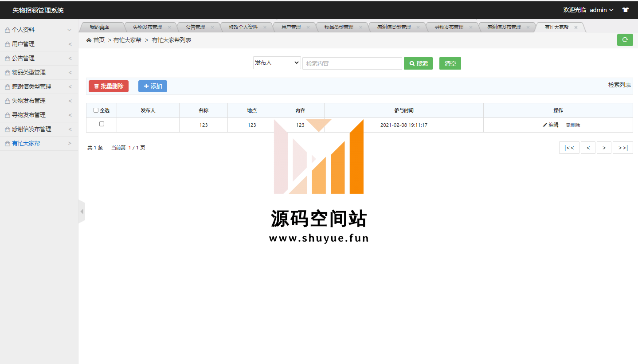The image size is (638, 364).
Task: Close the 公告管理 tab
Action: [212, 27]
